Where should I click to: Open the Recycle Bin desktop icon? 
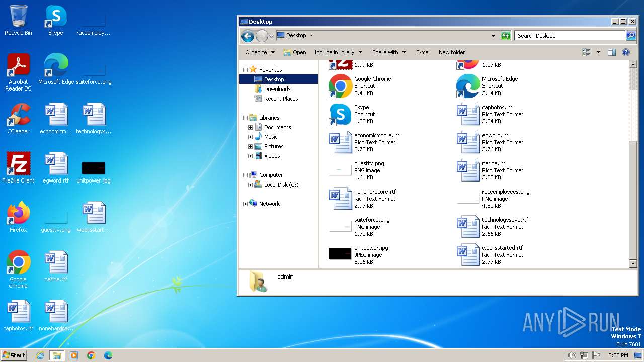pos(18,21)
